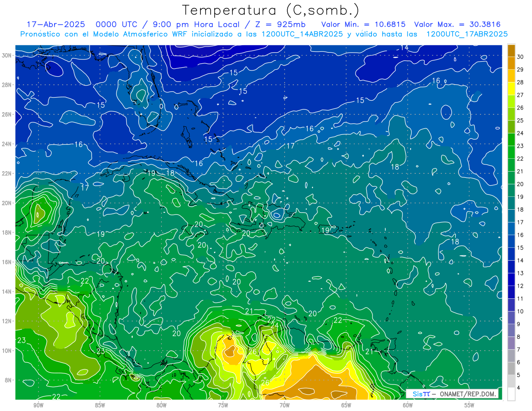Click the '30N' latitude axis label

pos(7,55)
